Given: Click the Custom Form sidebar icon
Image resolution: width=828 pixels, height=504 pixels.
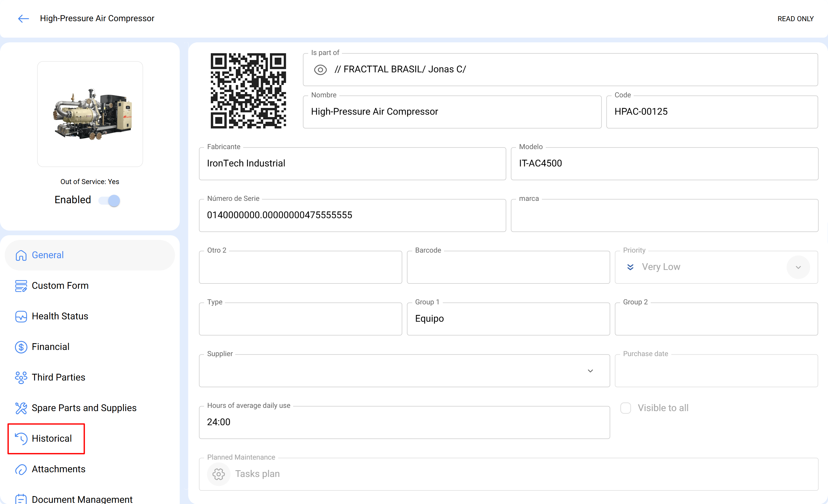Looking at the screenshot, I should pos(21,286).
